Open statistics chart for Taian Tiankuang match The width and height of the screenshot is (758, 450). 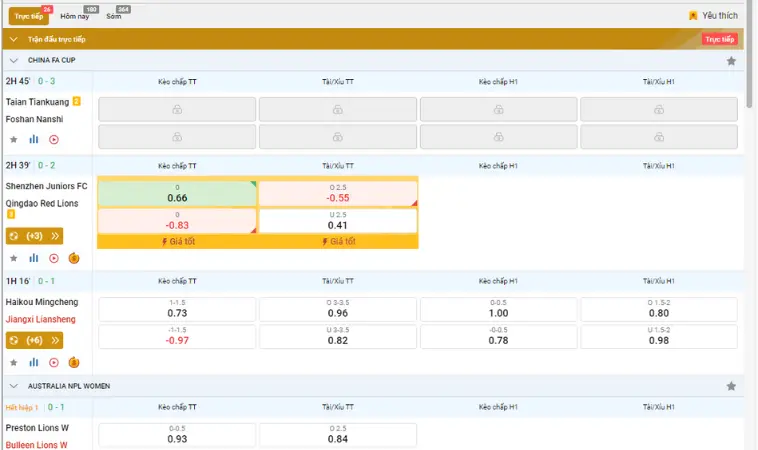click(34, 140)
